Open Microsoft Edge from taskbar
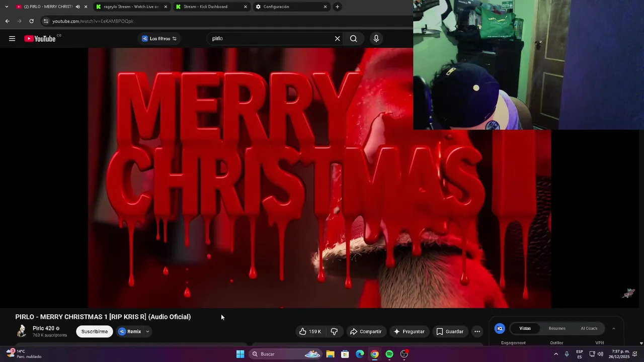The image size is (644, 362). coord(360,354)
